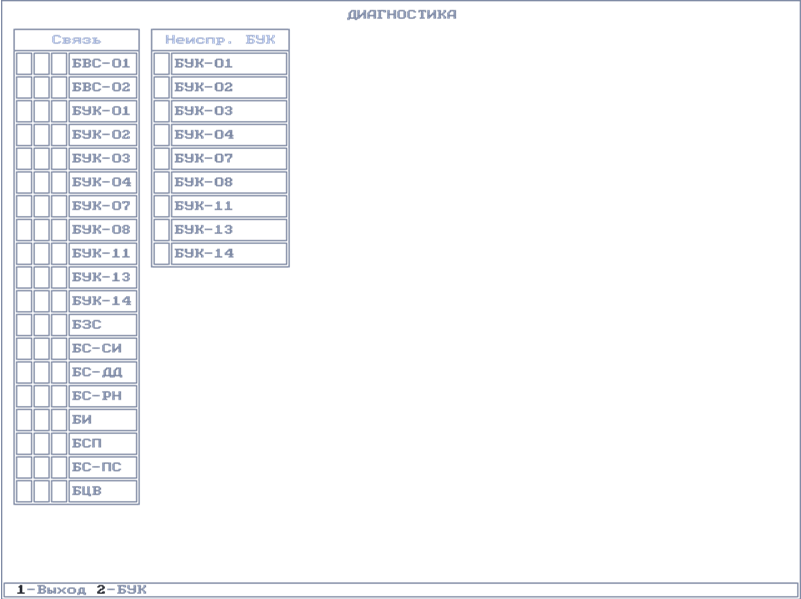Click indicator box adjacent to БЗС label

tap(59, 325)
